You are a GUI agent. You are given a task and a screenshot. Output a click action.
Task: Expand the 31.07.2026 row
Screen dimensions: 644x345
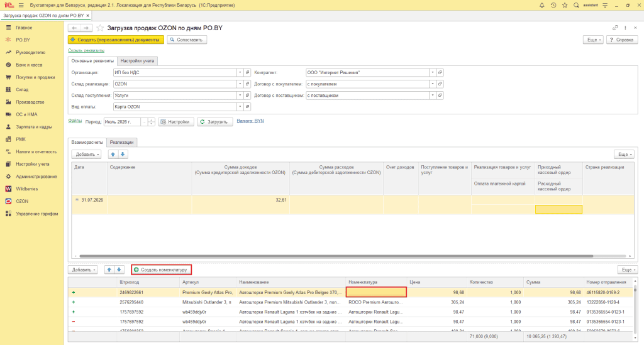(77, 200)
